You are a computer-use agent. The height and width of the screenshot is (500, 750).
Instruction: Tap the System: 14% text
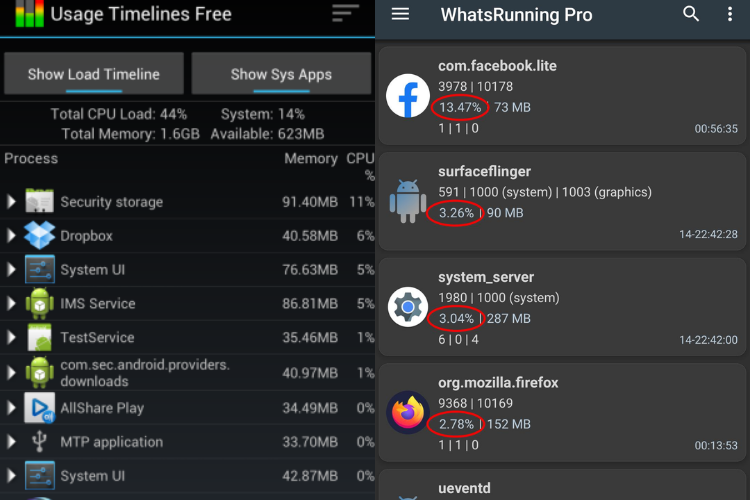click(263, 114)
